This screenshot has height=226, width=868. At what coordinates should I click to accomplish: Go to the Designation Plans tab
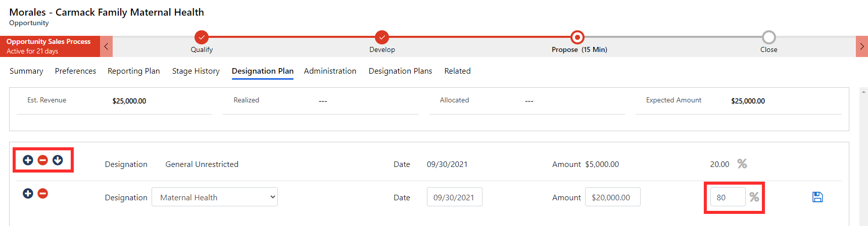tap(400, 71)
